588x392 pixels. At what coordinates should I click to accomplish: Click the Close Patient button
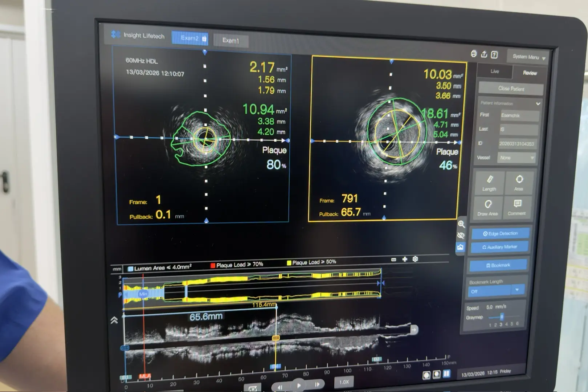point(511,89)
